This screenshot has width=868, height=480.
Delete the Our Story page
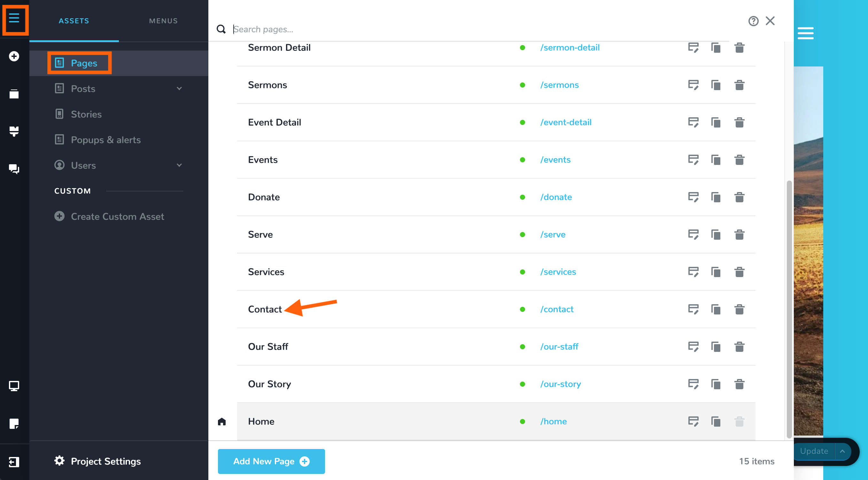[739, 384]
